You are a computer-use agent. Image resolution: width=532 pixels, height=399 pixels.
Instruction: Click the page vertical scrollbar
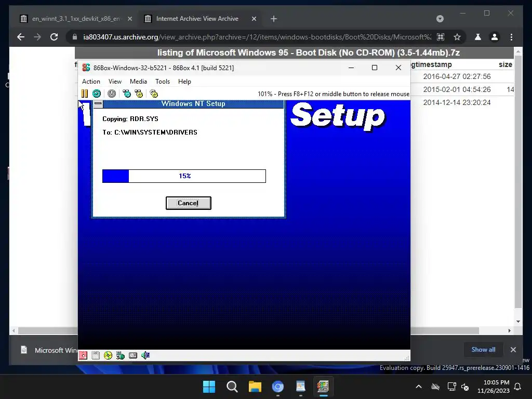pyautogui.click(x=518, y=182)
